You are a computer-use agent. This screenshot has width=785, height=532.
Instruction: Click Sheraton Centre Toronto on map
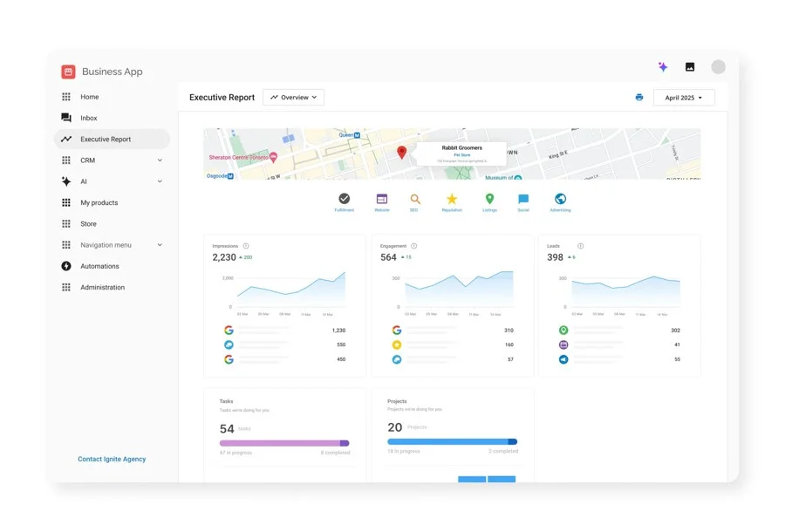point(242,158)
